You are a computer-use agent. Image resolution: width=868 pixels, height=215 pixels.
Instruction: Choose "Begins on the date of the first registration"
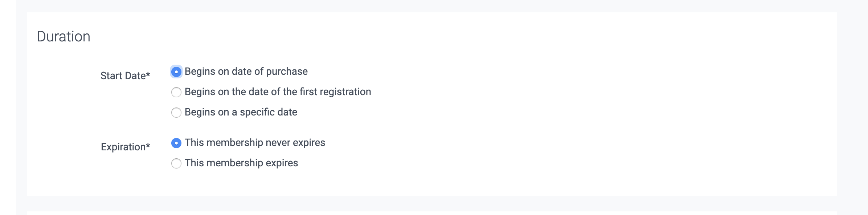click(x=176, y=92)
